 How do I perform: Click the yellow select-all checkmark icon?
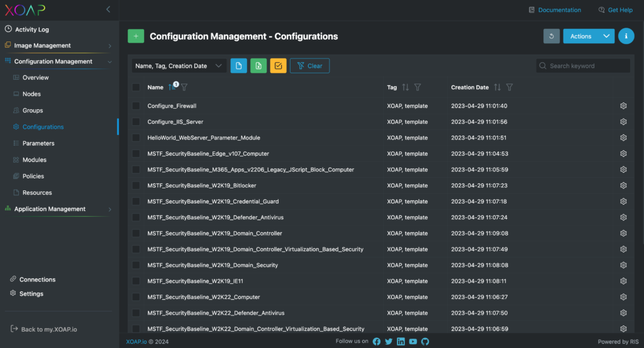pyautogui.click(x=278, y=66)
